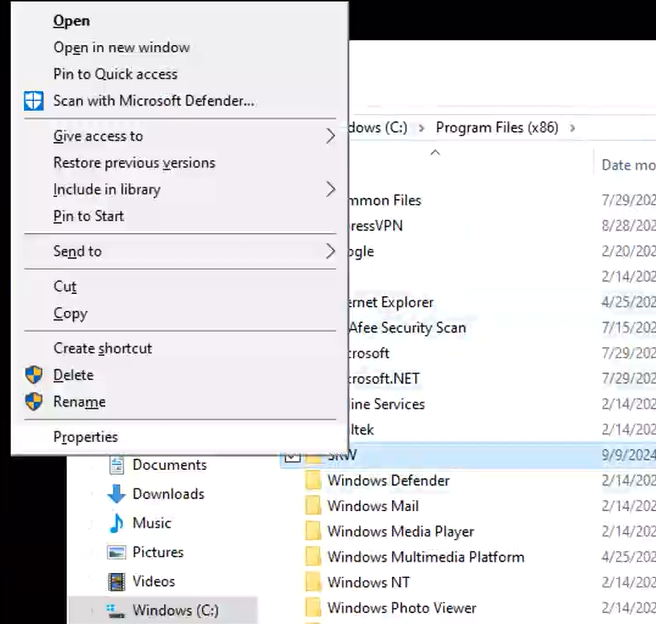Click Scan with Microsoft Defender entry

[154, 101]
